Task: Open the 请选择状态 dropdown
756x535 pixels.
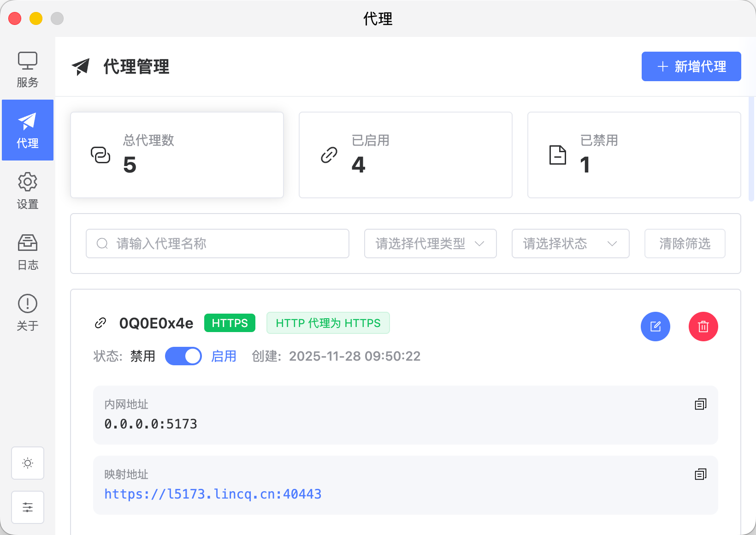Action: (570, 244)
